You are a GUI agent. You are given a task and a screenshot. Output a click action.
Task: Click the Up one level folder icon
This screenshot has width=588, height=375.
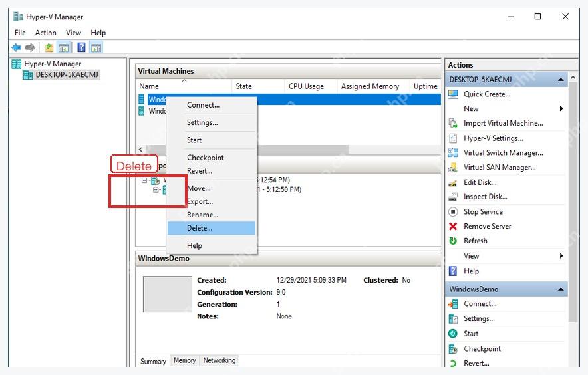(49, 48)
